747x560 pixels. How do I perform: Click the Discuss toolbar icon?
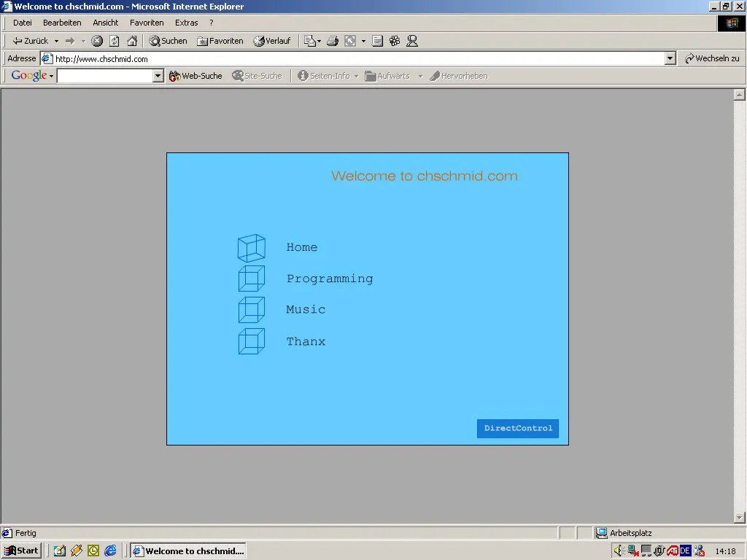click(377, 41)
